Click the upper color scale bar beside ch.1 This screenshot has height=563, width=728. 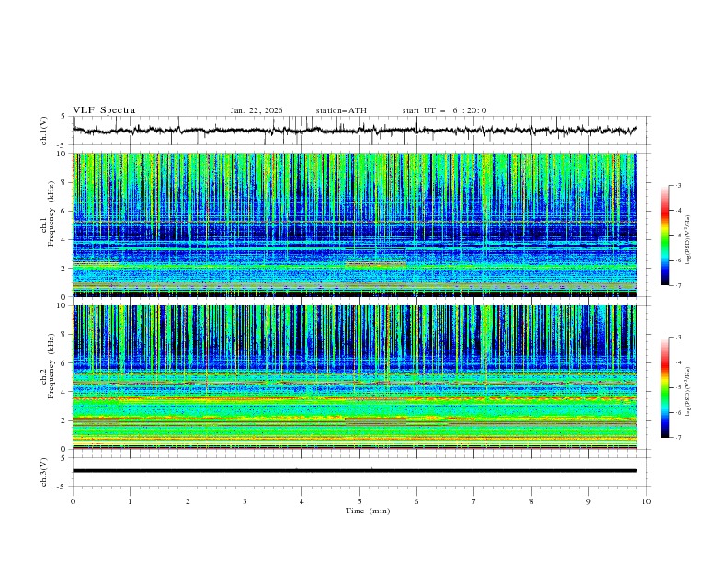pyautogui.click(x=665, y=236)
